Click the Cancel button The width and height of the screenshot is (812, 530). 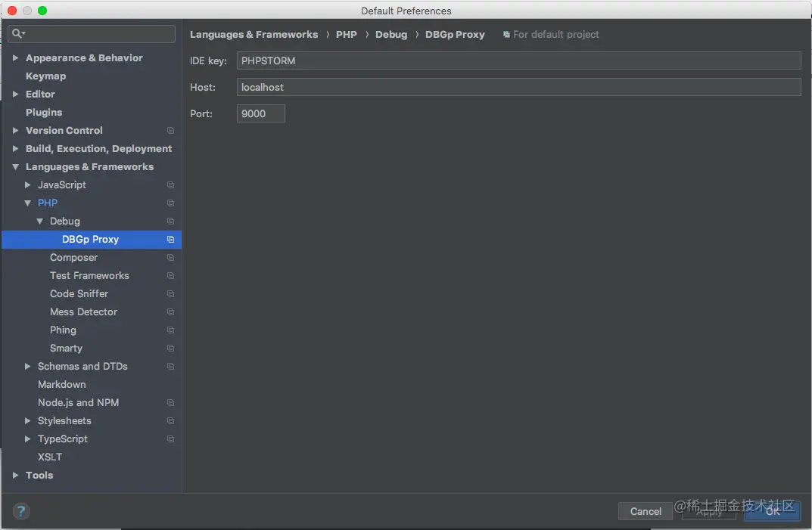pyautogui.click(x=646, y=511)
